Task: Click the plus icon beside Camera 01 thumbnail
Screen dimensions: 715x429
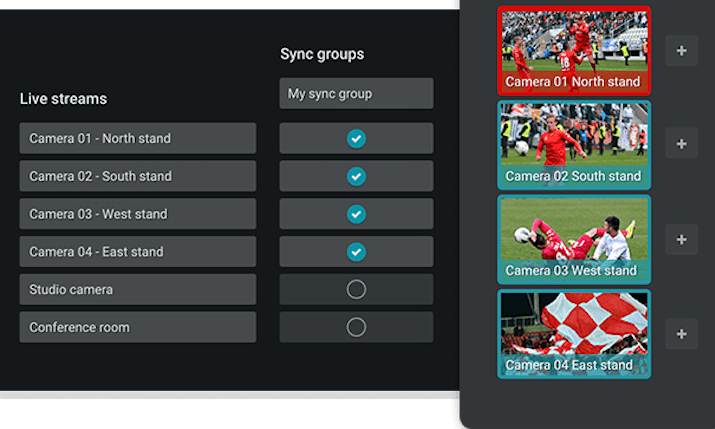Action: pos(681,51)
